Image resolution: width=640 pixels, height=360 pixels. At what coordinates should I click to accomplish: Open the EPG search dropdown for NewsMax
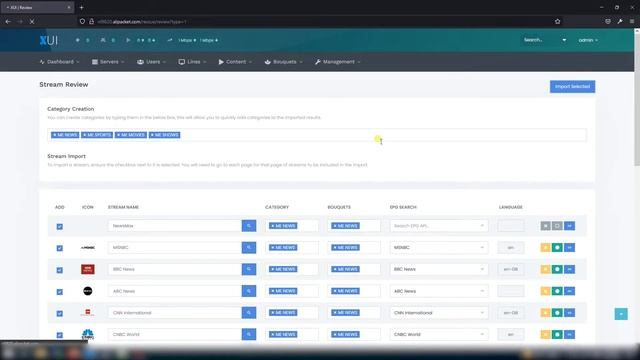439,226
